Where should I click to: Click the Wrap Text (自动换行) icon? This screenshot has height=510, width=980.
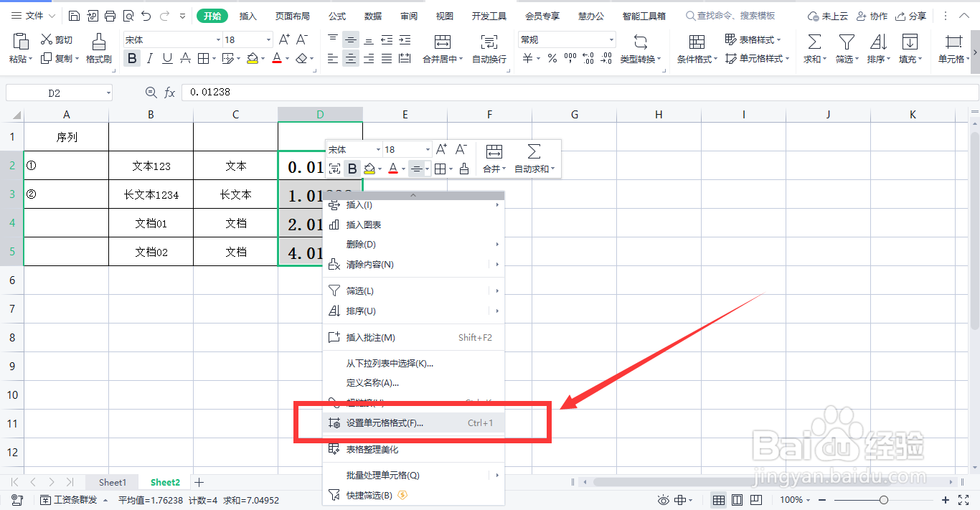point(489,42)
